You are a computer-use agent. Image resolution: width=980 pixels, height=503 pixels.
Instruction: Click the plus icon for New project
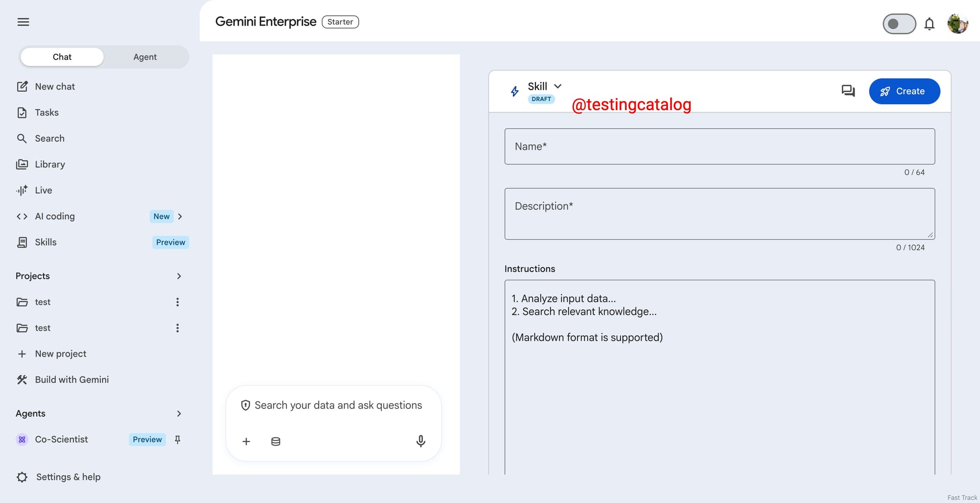[22, 354]
